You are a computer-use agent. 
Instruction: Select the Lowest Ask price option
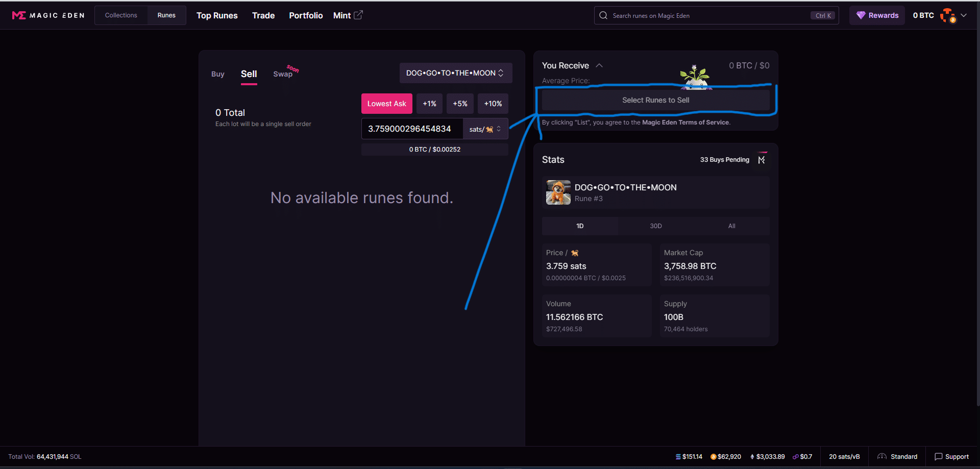[x=387, y=104]
